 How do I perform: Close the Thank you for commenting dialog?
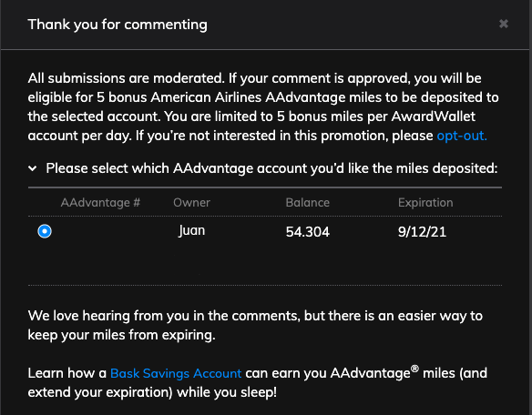coord(504,24)
